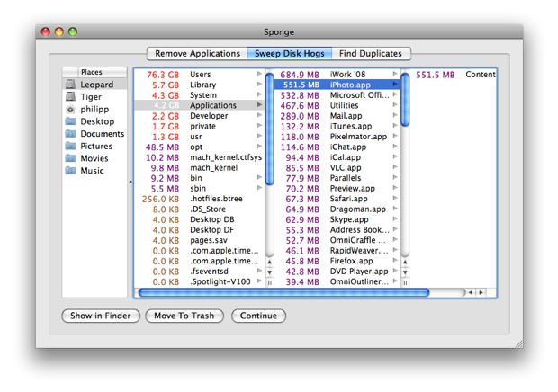This screenshot has width=558, height=392.
Task: Click the horizontal scrollbar thumb
Action: [x=284, y=292]
